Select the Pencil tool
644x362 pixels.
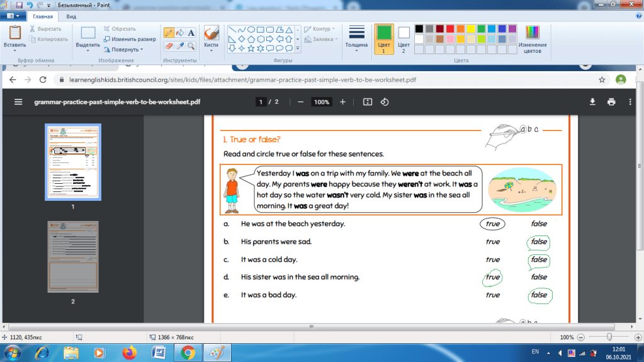(169, 33)
